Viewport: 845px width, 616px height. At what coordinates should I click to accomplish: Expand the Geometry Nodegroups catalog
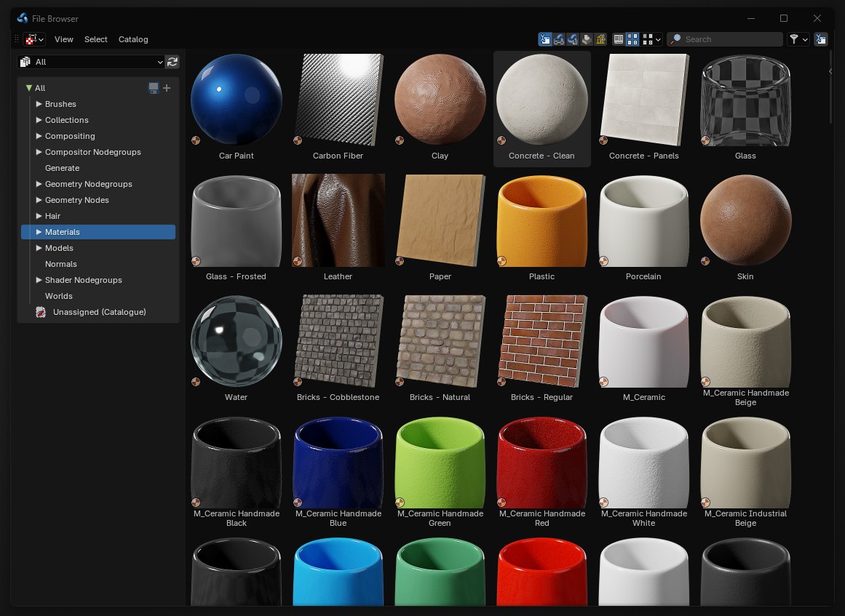pyautogui.click(x=39, y=184)
